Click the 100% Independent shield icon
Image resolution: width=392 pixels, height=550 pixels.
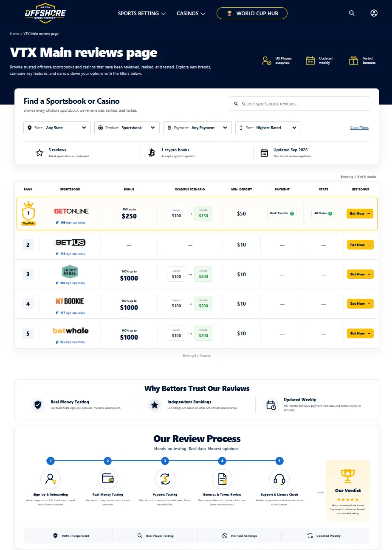55,536
